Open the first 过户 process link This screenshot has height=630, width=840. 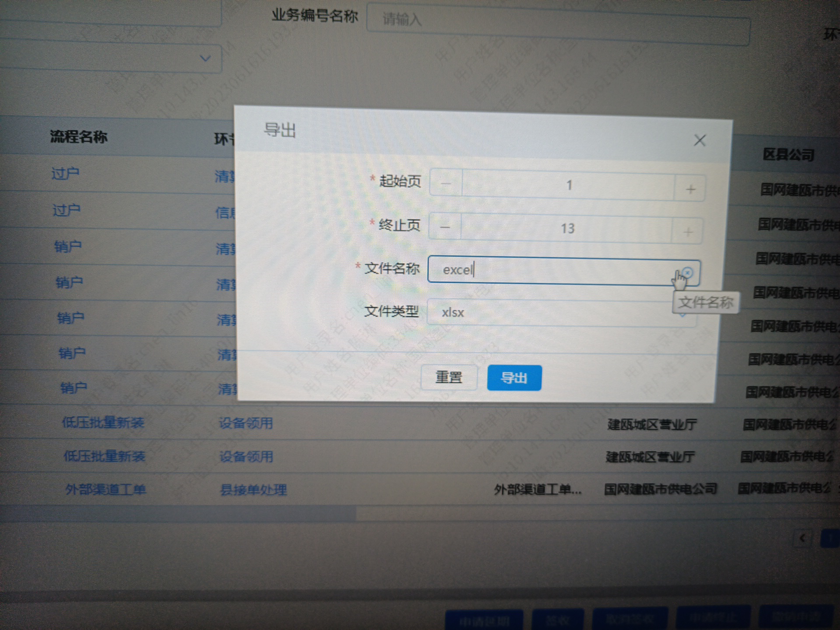pyautogui.click(x=65, y=174)
